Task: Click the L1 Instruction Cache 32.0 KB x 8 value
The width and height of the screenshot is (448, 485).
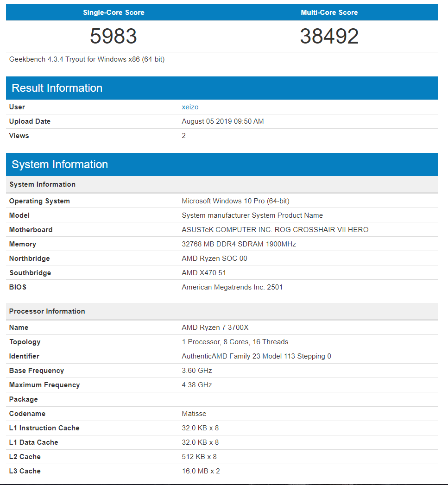Action: click(x=200, y=428)
